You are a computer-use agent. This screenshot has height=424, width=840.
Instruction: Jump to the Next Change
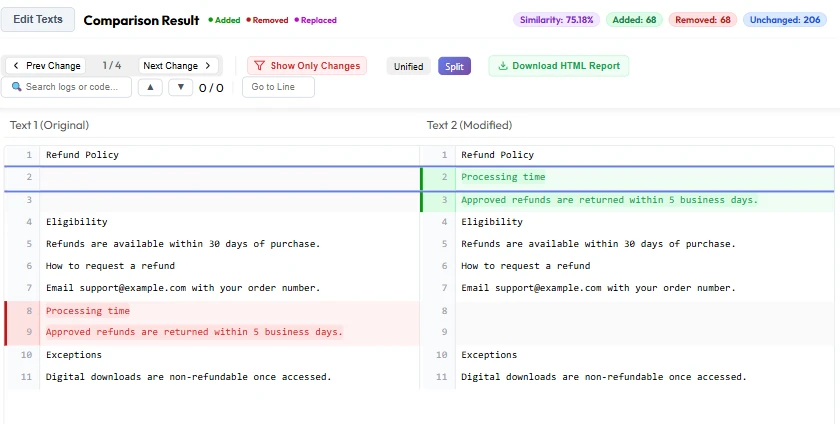click(x=178, y=66)
